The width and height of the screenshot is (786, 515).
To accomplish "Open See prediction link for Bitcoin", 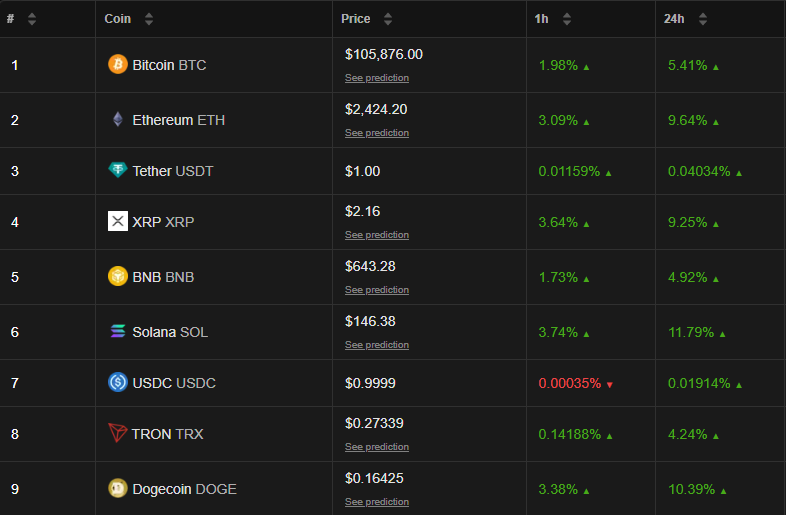I will [377, 78].
